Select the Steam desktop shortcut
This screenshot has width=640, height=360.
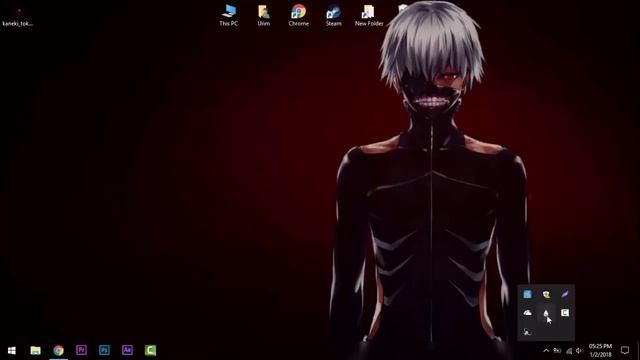point(333,16)
